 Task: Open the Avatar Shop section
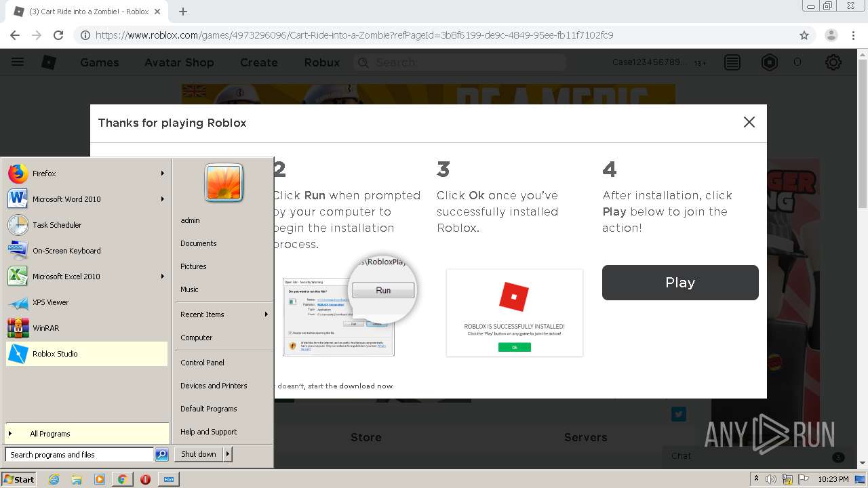(179, 62)
